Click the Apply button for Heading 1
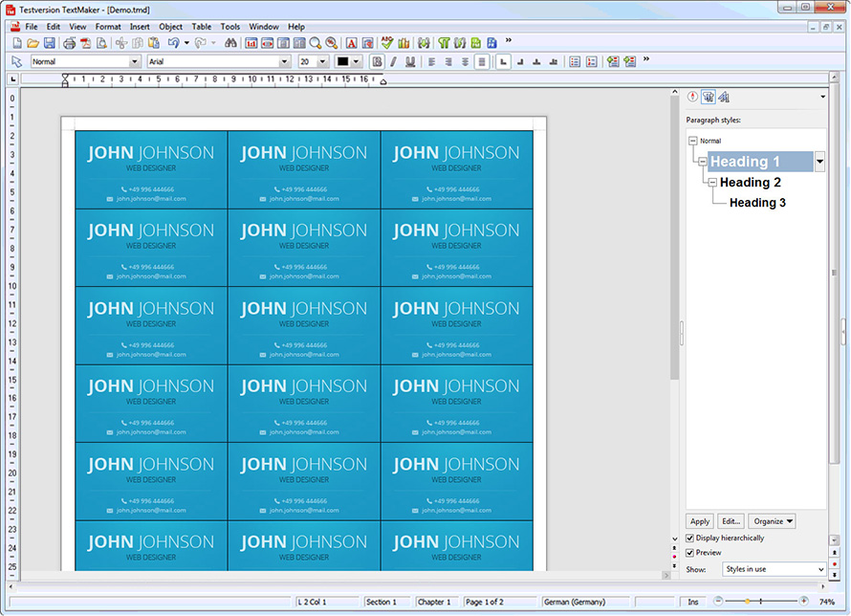 [x=699, y=520]
